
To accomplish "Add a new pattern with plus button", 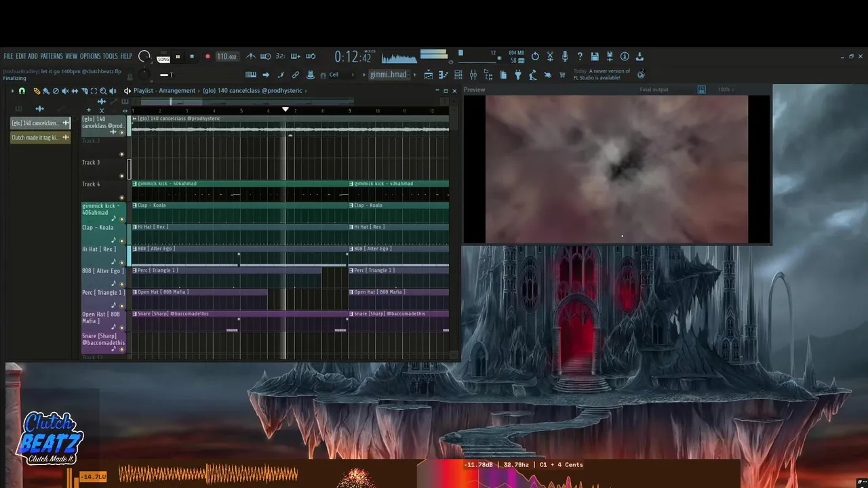I will click(x=414, y=75).
